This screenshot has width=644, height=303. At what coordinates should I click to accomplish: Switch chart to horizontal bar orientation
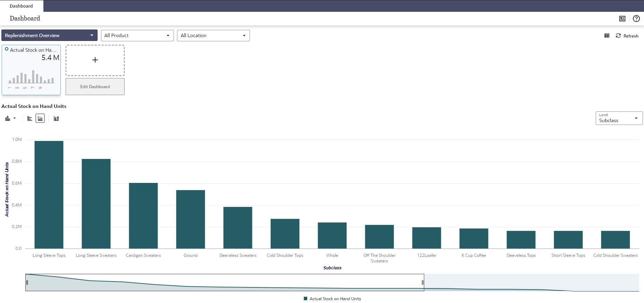(30, 119)
